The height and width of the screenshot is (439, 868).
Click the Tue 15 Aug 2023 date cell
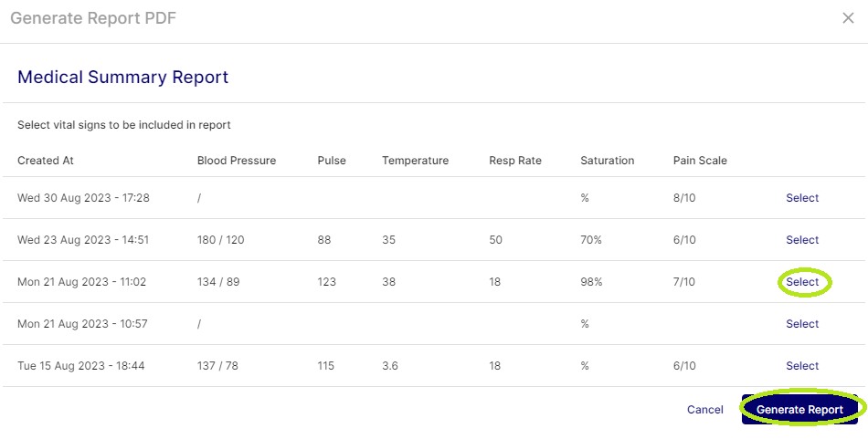pyautogui.click(x=81, y=366)
